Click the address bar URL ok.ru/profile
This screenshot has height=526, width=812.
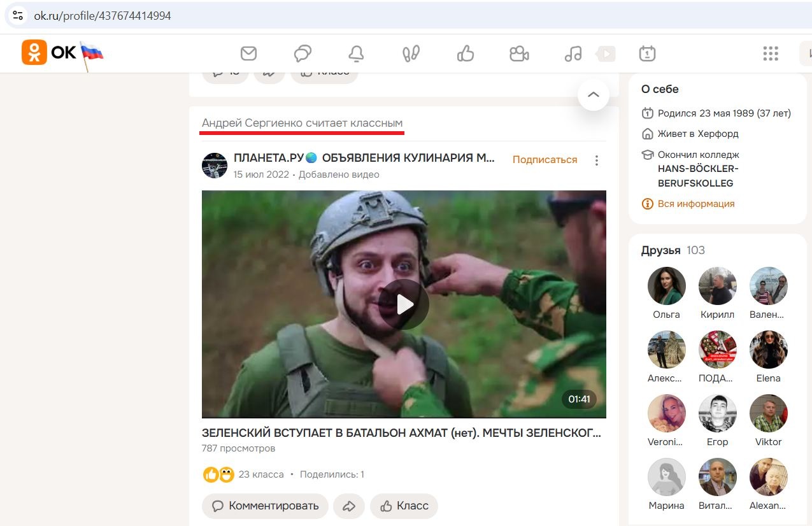click(x=103, y=16)
